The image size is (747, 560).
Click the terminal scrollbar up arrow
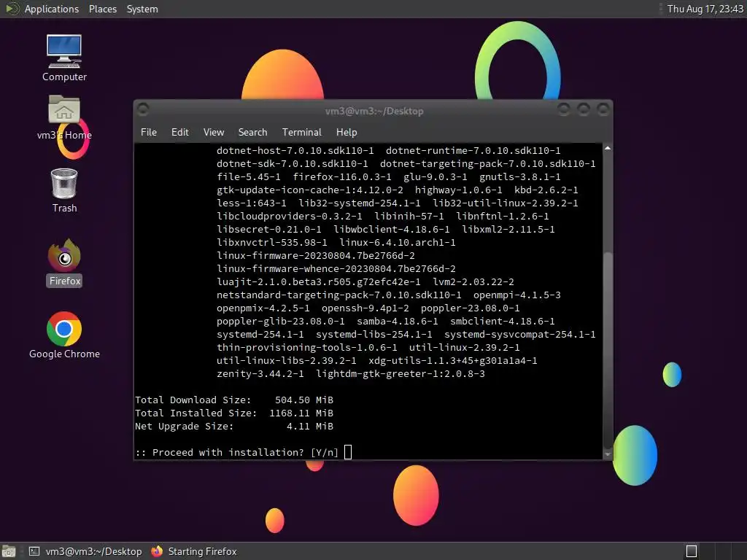pyautogui.click(x=608, y=149)
